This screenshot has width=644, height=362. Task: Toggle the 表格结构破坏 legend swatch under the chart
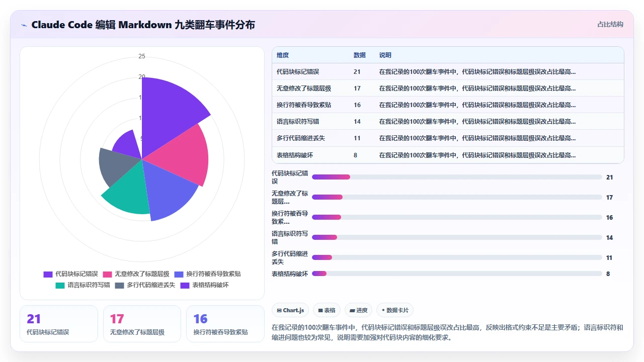(185, 285)
